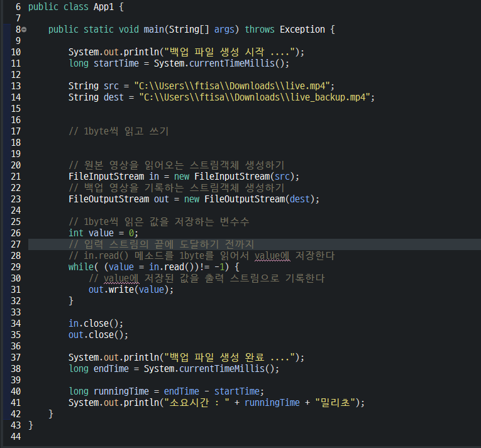Click underlined 'value에' in line 30 comment
This screenshot has width=481, height=448.
click(x=121, y=278)
